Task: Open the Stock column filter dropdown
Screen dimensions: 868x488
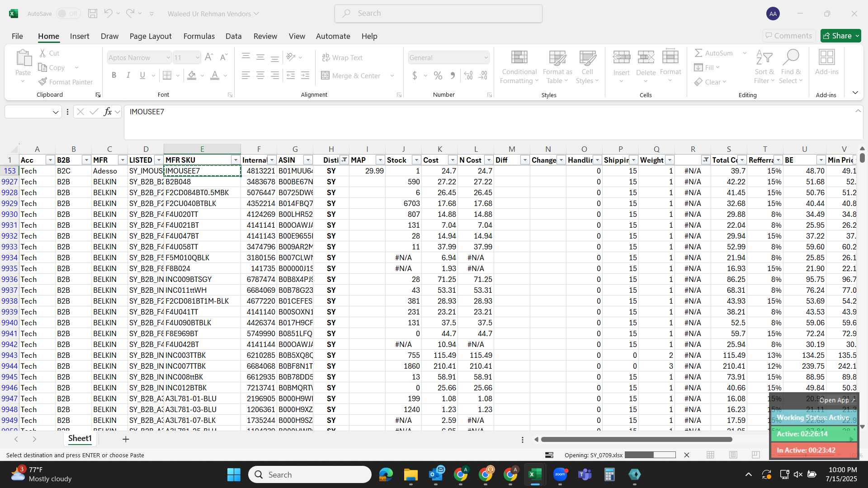Action: [x=416, y=160]
